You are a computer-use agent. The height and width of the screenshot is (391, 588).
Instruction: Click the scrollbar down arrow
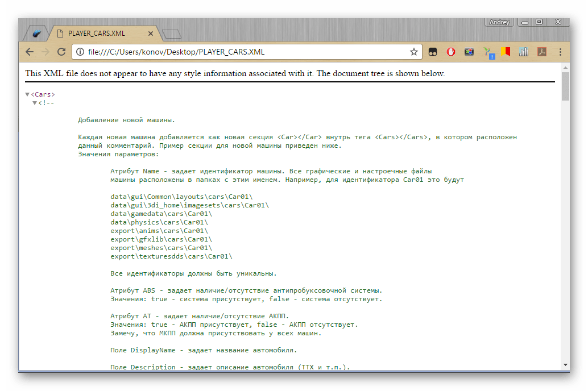565,364
